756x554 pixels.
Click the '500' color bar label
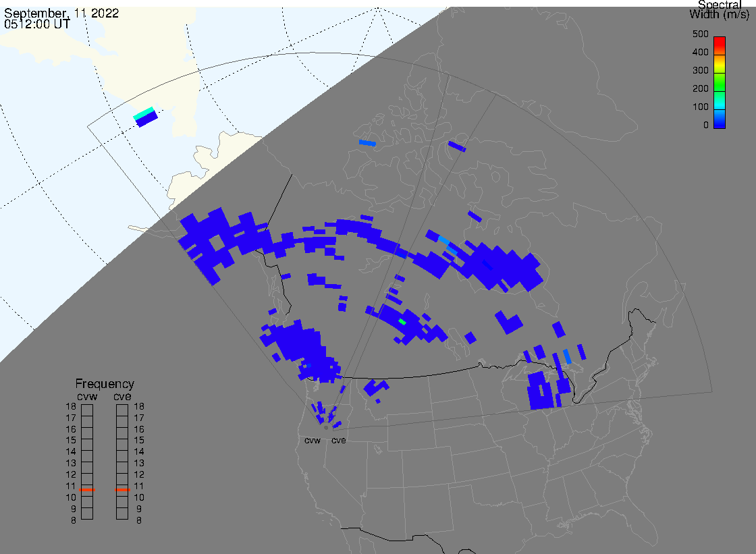point(700,34)
